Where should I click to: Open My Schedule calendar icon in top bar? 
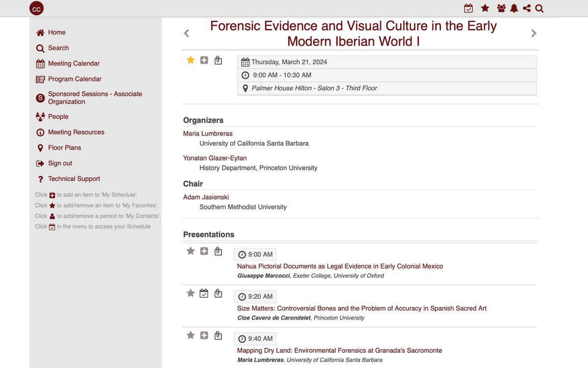coord(468,8)
